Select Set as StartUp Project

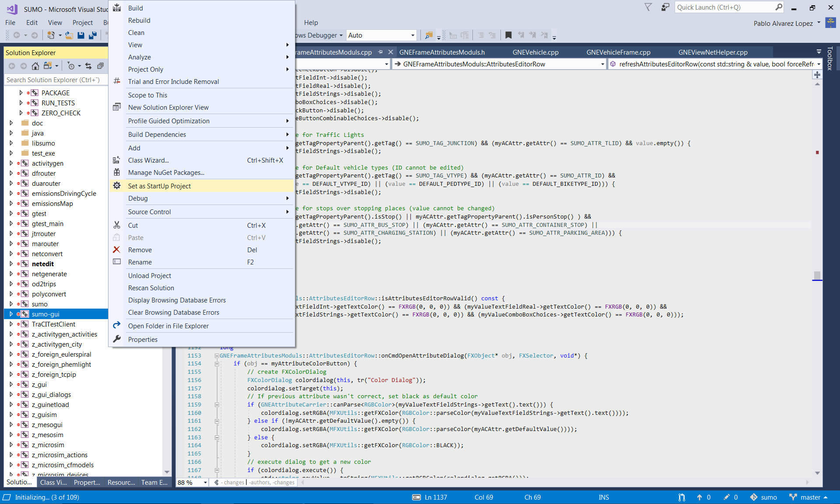(x=202, y=186)
